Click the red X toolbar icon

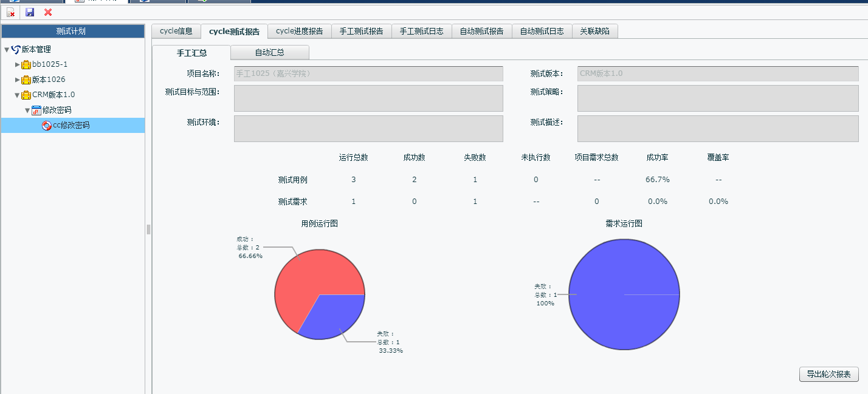[x=48, y=12]
